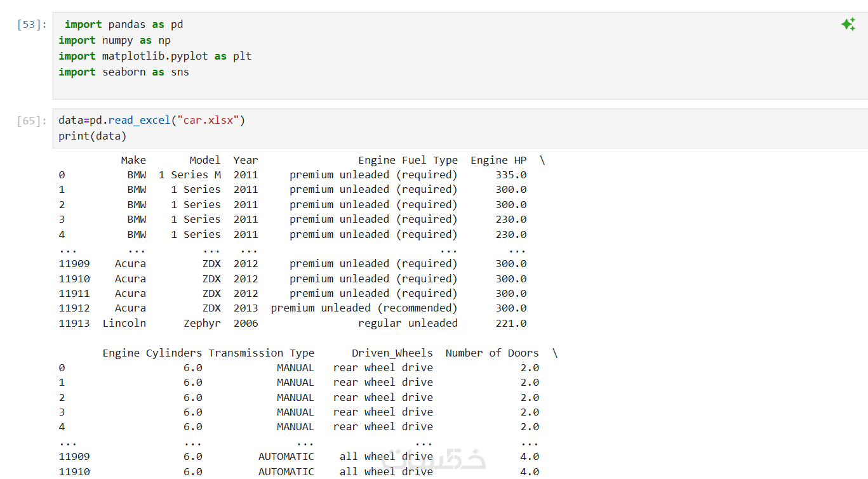
Task: Click the premium unleaded (recommended) value
Action: (364, 308)
